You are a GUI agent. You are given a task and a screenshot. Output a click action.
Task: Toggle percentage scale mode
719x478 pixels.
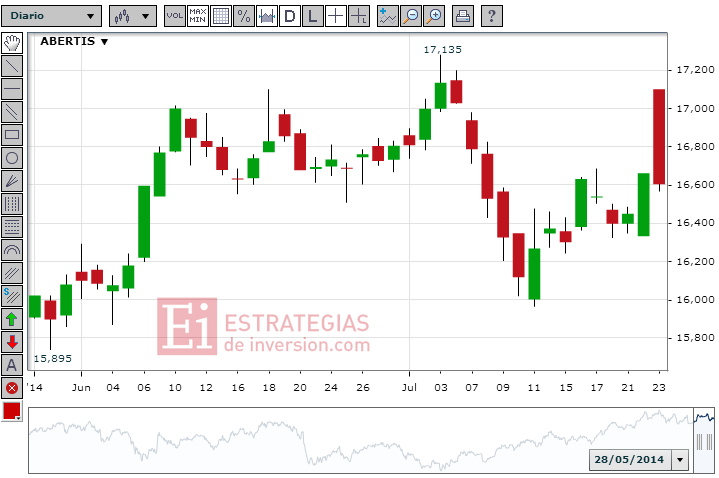pos(243,16)
